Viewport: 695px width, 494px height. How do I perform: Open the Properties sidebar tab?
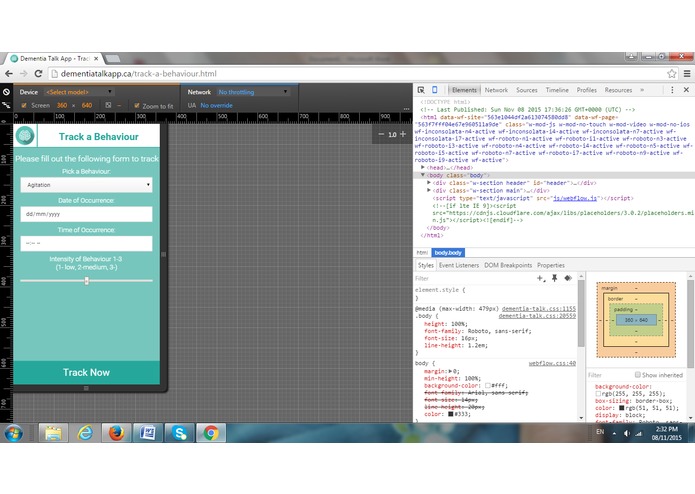551,265
